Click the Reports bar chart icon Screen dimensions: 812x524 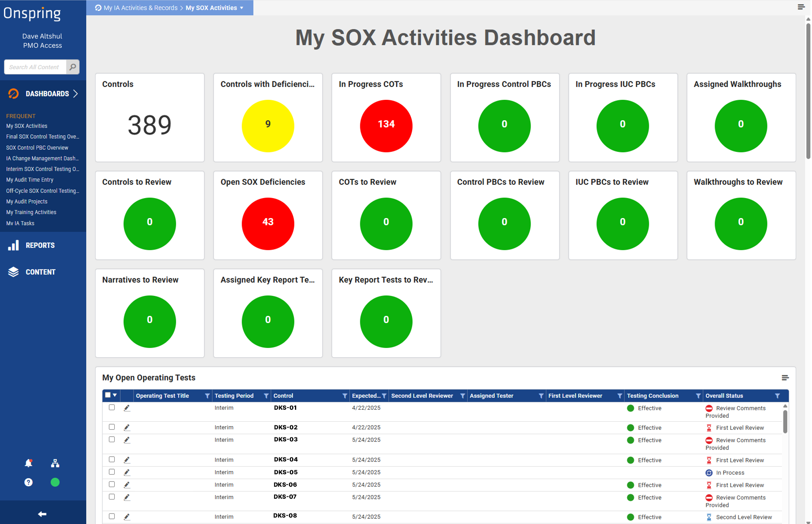[x=13, y=245]
